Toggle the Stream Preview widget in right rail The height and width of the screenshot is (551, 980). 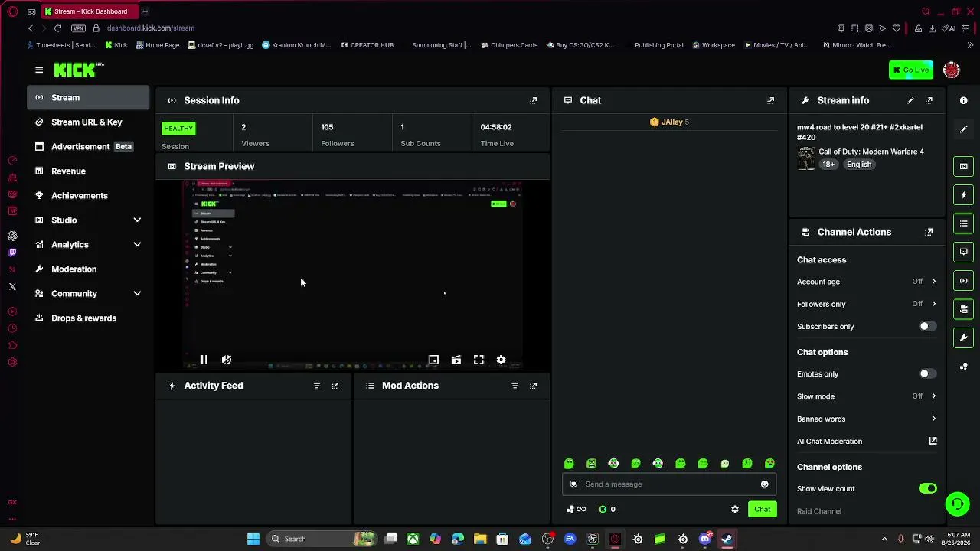pos(964,166)
